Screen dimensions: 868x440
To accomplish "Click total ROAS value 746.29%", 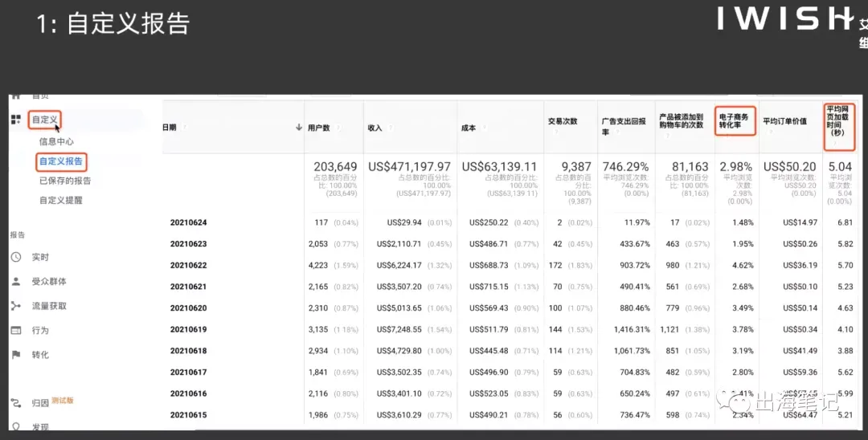I will [x=625, y=166].
